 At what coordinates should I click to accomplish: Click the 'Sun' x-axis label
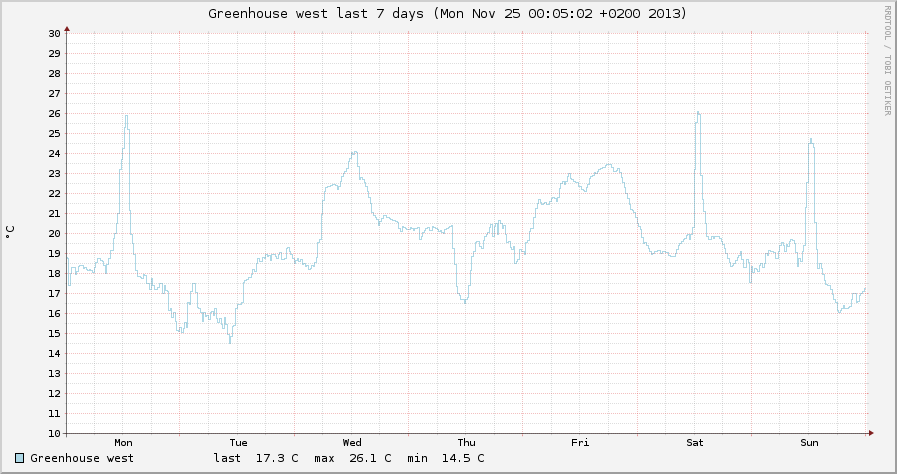[809, 443]
